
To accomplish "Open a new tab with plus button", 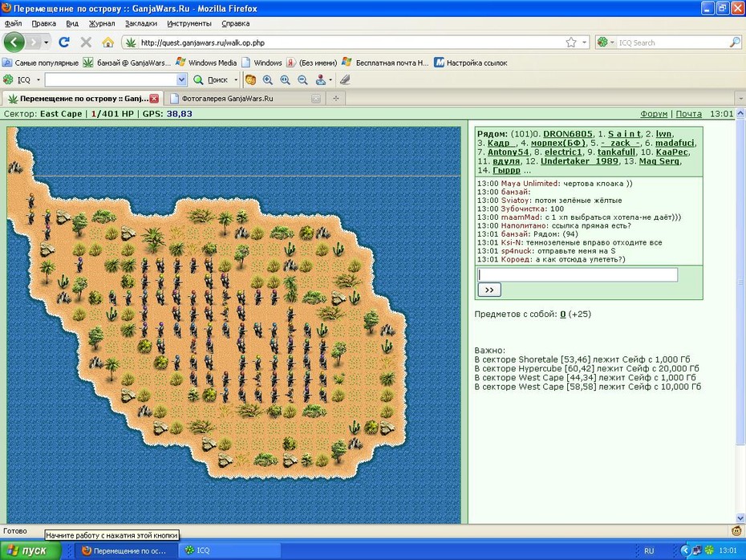I will point(336,99).
